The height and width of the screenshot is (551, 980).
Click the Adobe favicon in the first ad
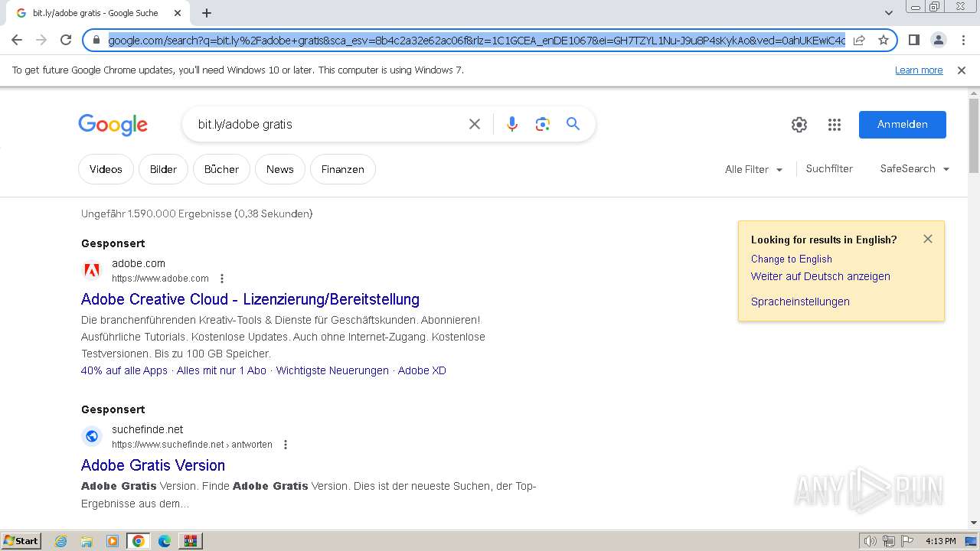point(92,270)
